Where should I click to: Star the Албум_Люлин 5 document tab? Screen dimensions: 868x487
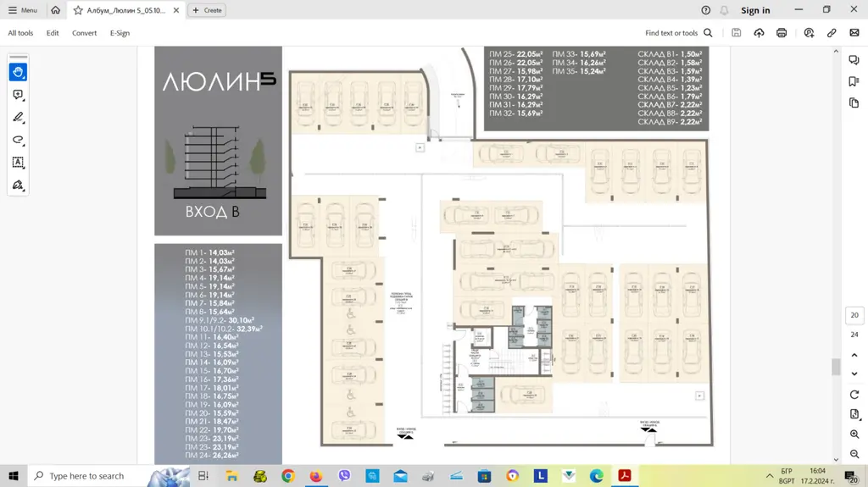[x=78, y=10]
